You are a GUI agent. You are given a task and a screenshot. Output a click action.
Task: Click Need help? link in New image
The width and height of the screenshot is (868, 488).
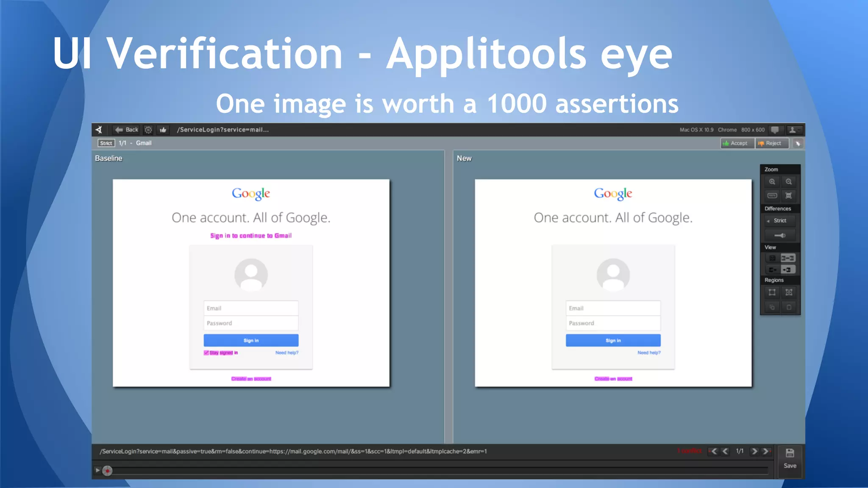pos(649,352)
